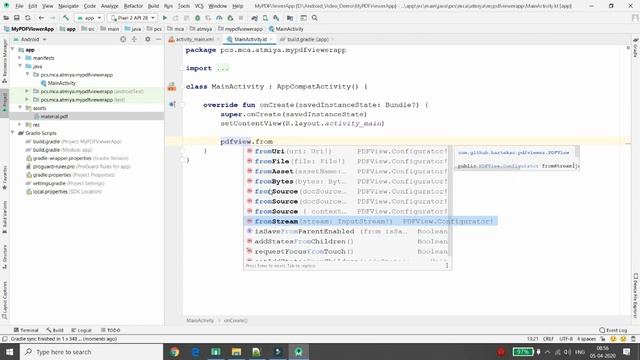The height and width of the screenshot is (360, 640).
Task: Open the AVD Manager icon
Action: pyautogui.click(x=266, y=18)
